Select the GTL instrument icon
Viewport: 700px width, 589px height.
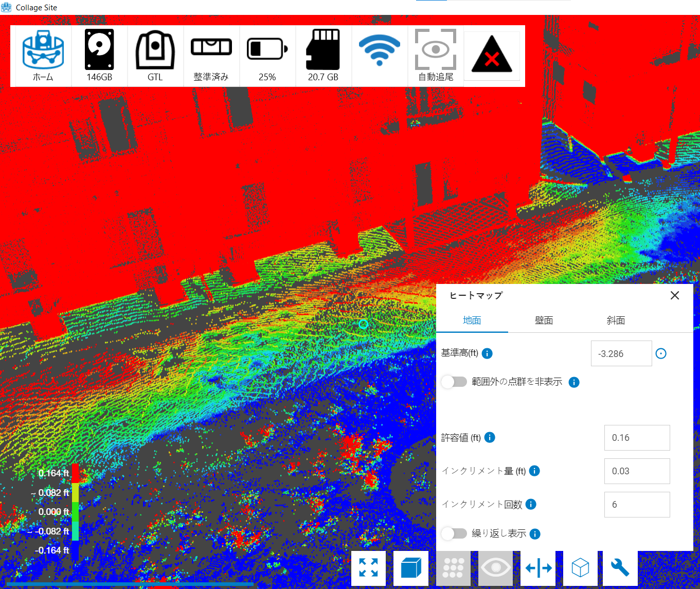155,56
